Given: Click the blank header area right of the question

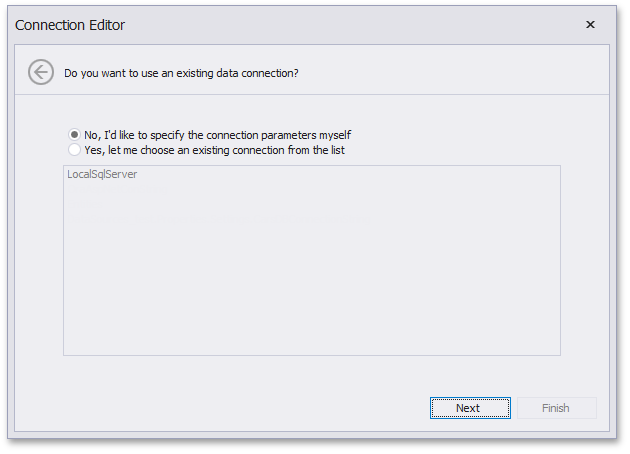Looking at the screenshot, I should coord(450,73).
